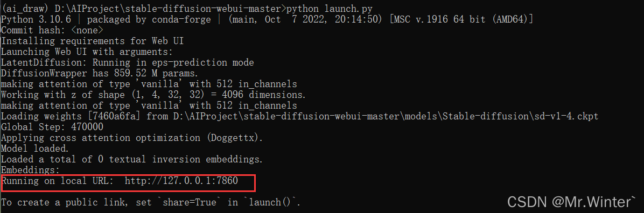Click the 'Model loaded.' line
The image size is (644, 213).
[x=36, y=148]
